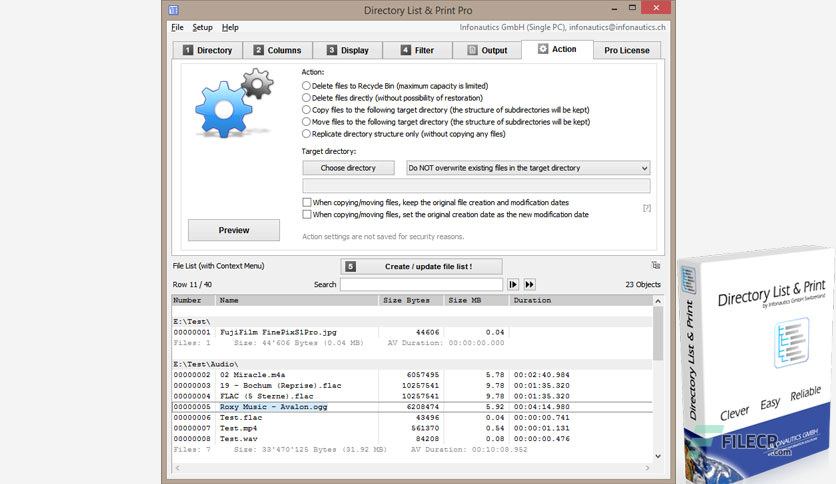
Task: Switch to the Output tab
Action: pos(487,50)
